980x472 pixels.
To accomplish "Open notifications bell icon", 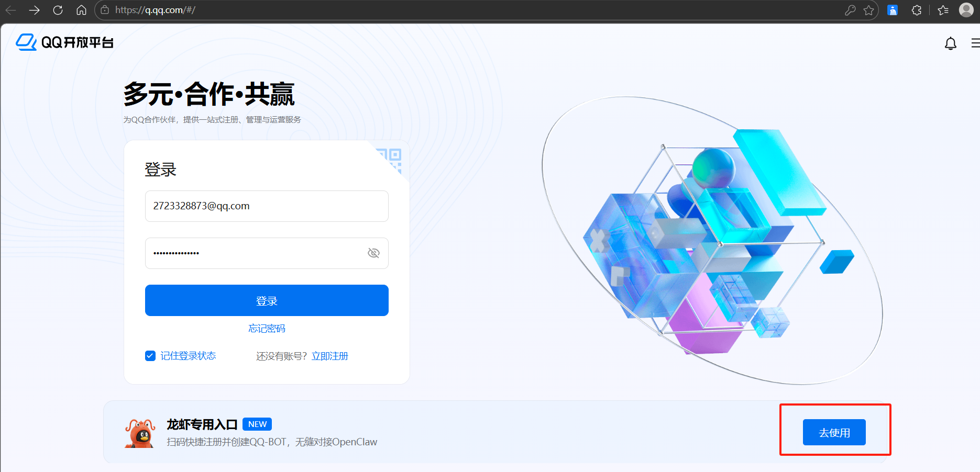I will click(x=951, y=43).
